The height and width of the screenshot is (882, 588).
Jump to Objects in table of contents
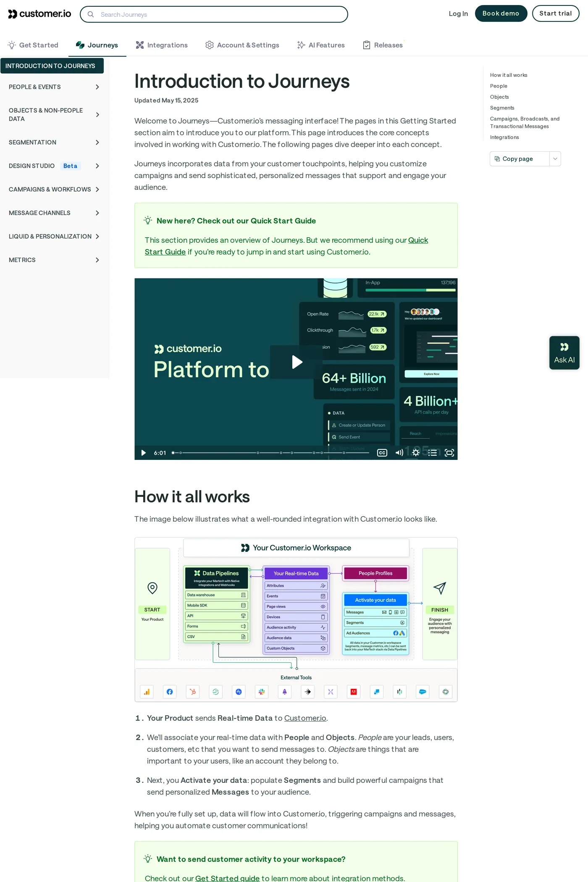(499, 97)
